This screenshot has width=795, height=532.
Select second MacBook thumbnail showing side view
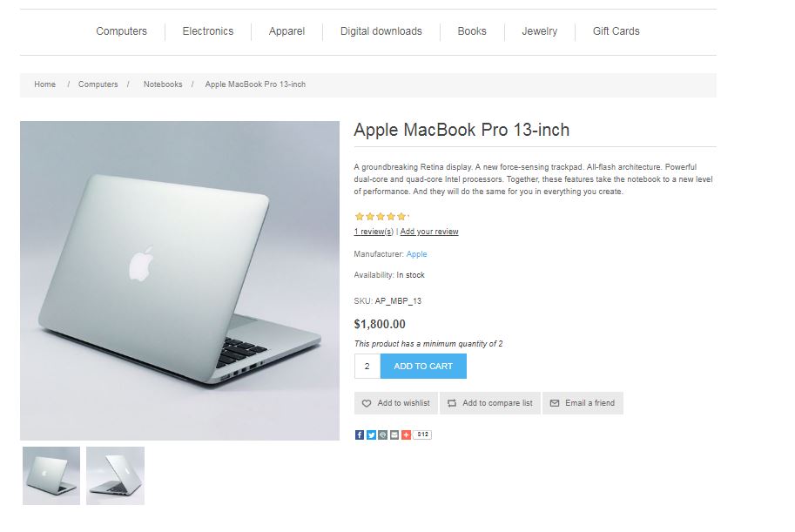(x=116, y=475)
